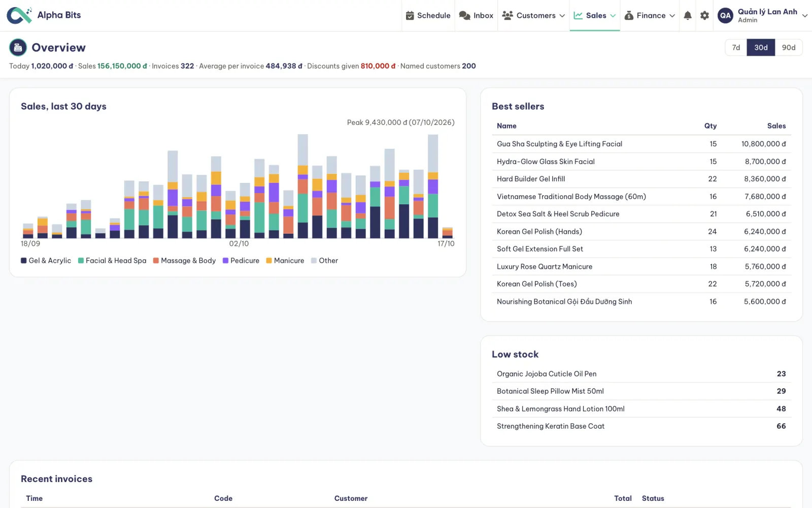Click the Other legend entry

pos(325,261)
